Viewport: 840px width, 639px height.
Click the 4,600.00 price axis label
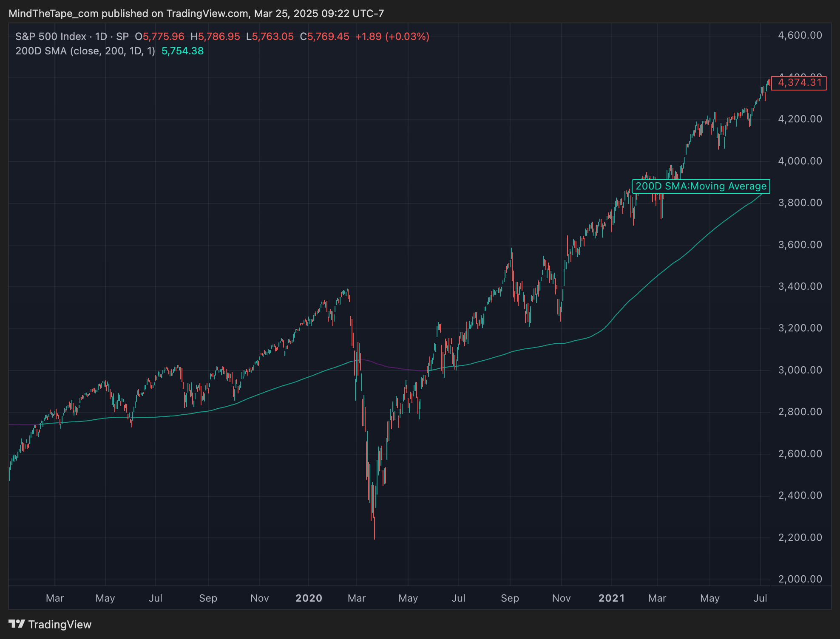click(800, 35)
